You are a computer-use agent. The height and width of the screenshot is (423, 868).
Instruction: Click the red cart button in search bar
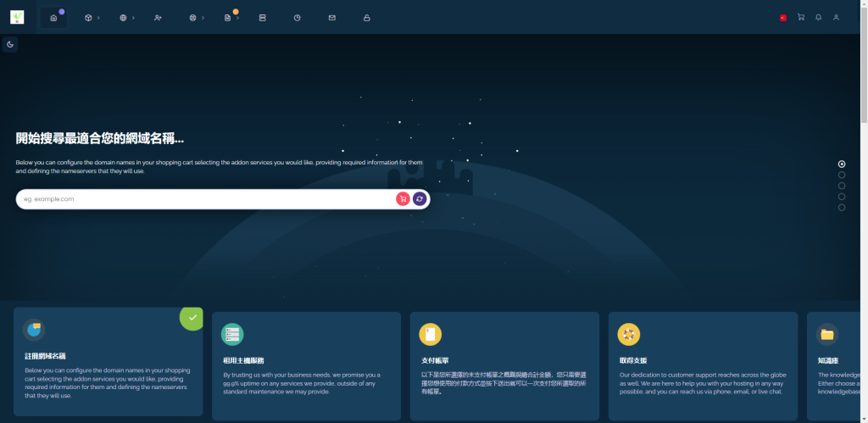tap(403, 198)
